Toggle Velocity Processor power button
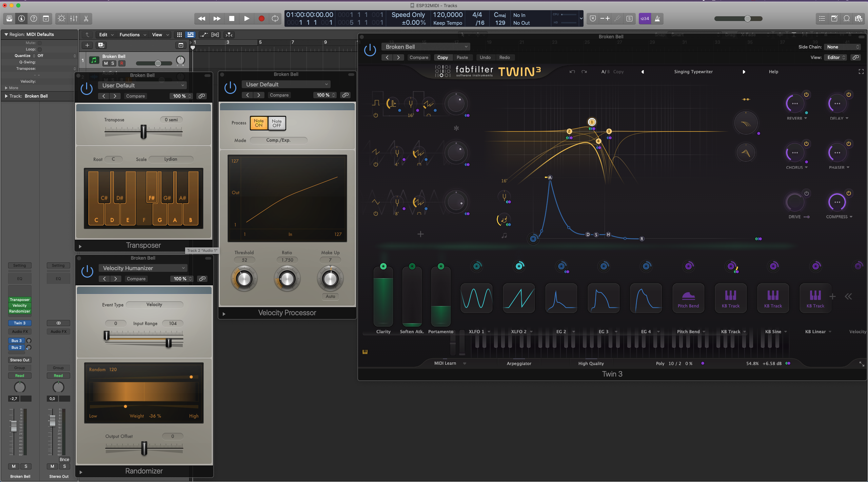The image size is (868, 482). pos(231,88)
